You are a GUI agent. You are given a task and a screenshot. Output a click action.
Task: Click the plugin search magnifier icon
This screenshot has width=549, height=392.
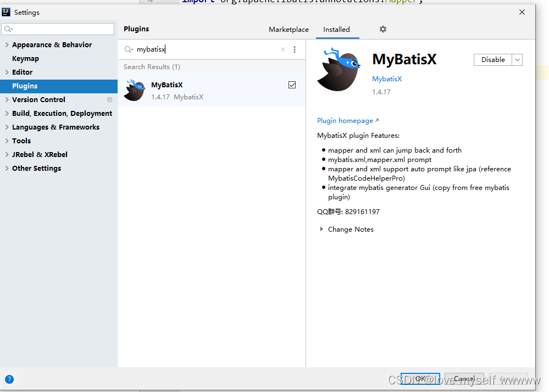point(129,49)
